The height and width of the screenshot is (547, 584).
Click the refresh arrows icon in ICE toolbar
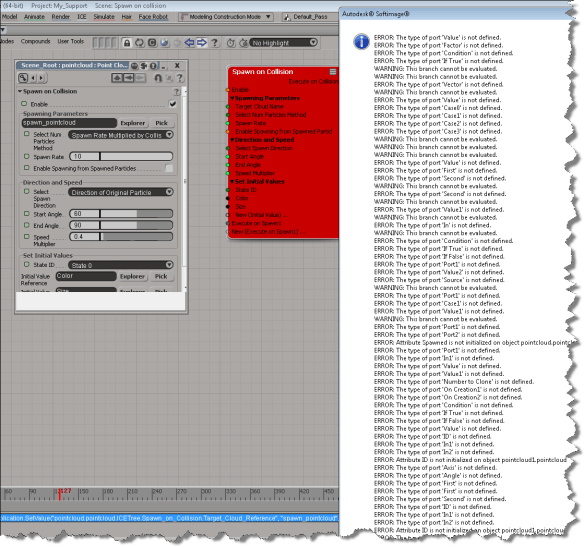click(x=139, y=43)
